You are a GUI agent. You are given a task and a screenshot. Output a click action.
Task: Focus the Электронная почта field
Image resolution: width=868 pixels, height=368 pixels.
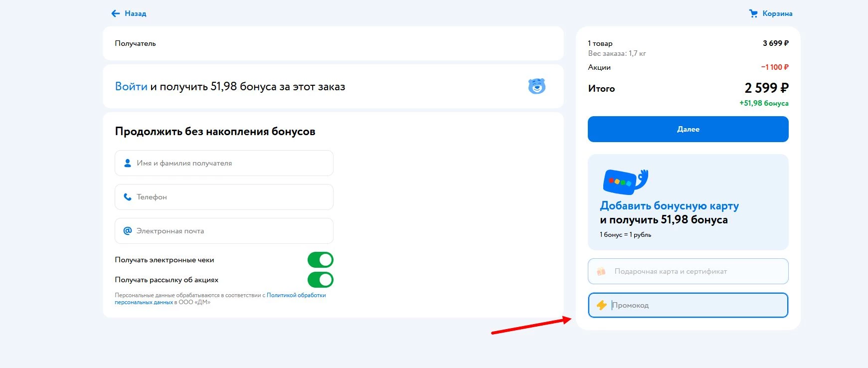click(224, 231)
